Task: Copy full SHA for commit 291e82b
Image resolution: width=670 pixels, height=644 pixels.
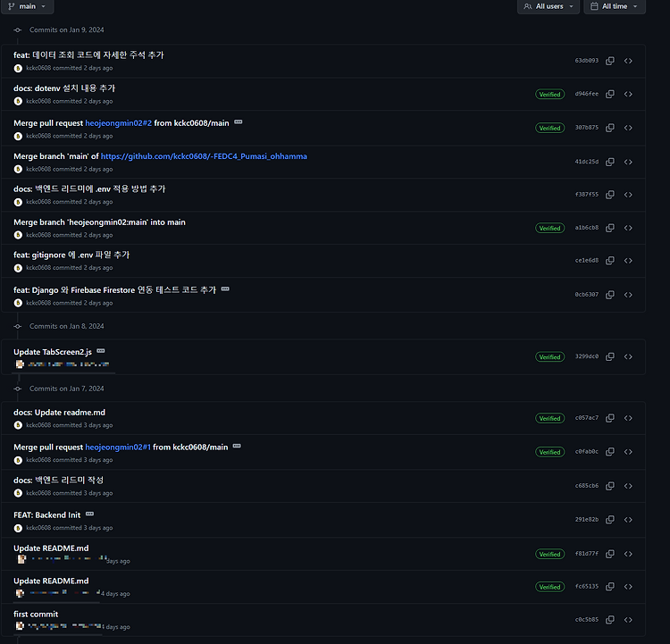Action: coord(610,519)
